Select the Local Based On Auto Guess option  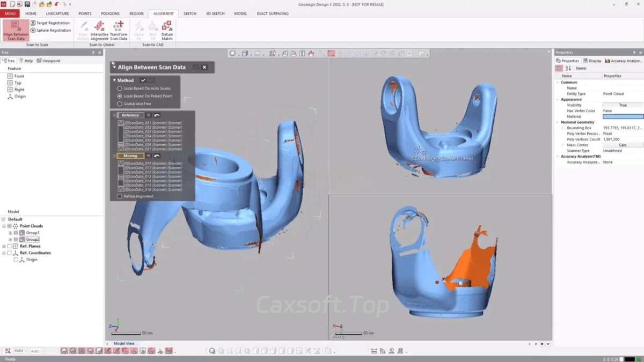(120, 88)
